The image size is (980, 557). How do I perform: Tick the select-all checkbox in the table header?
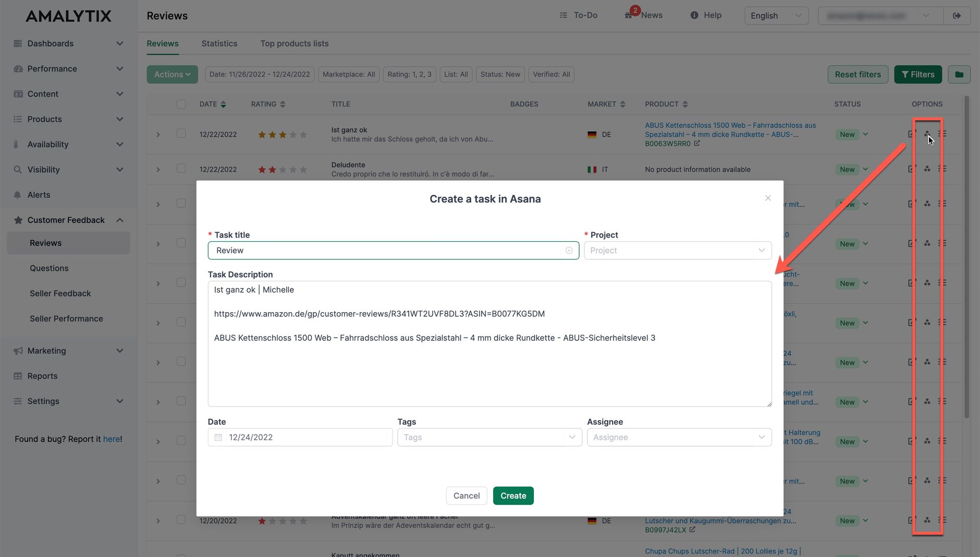click(181, 104)
